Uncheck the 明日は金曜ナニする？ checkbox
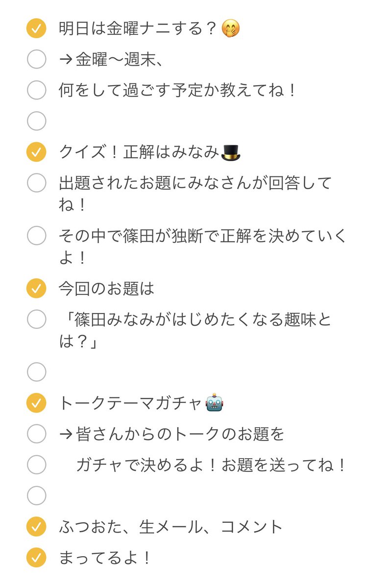This screenshot has width=389, height=588. tap(36, 29)
